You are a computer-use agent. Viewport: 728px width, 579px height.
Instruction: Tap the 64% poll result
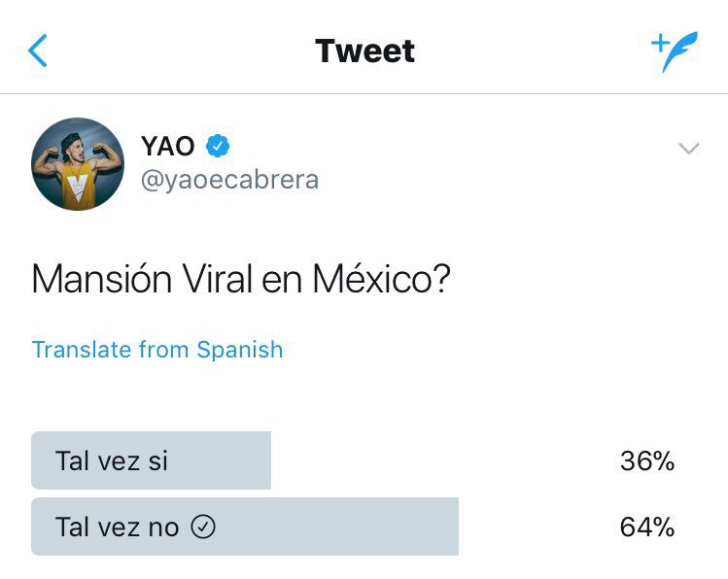point(647,528)
